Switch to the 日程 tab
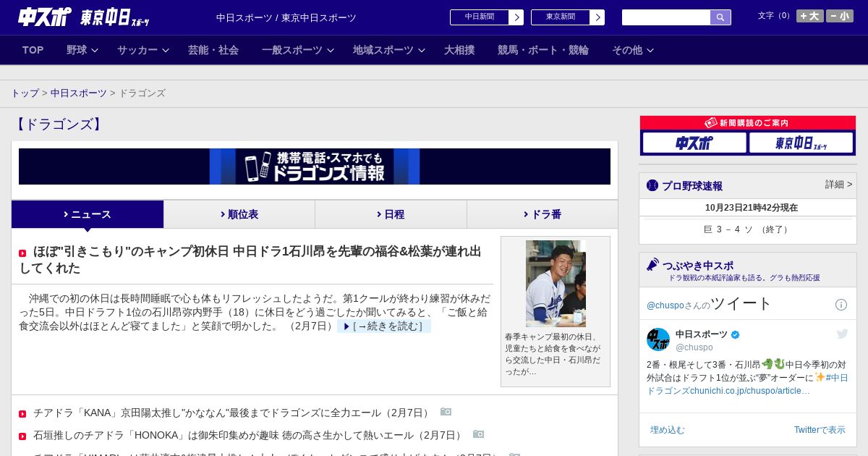Screen dimensions: 868x456 [x=391, y=214]
